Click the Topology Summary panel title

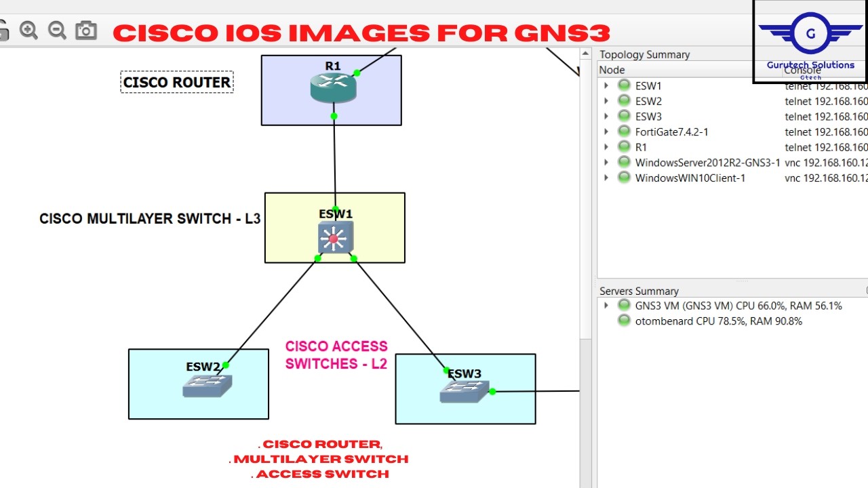[x=644, y=54]
